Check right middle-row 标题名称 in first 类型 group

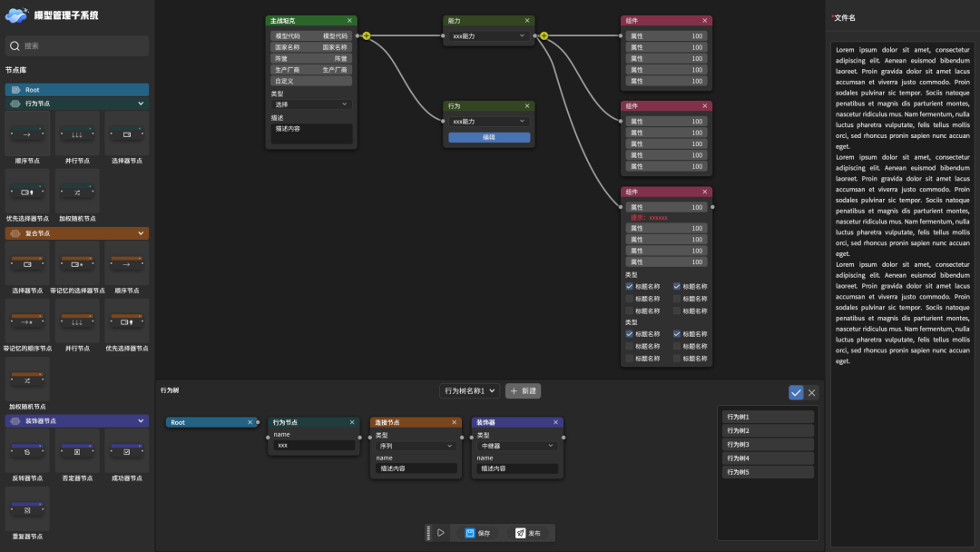tap(677, 299)
